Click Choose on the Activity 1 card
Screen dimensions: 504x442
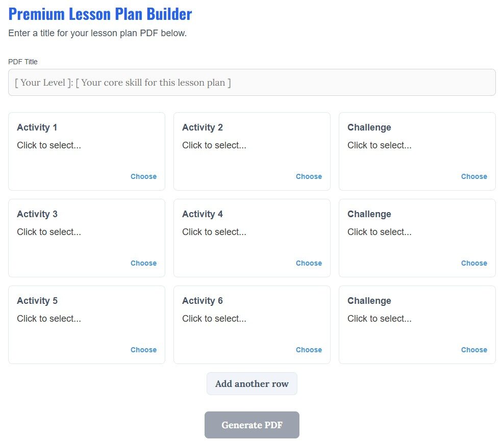coord(143,176)
